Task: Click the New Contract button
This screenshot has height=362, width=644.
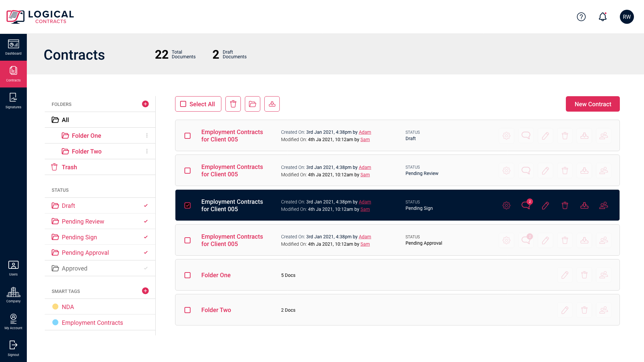Action: click(592, 104)
